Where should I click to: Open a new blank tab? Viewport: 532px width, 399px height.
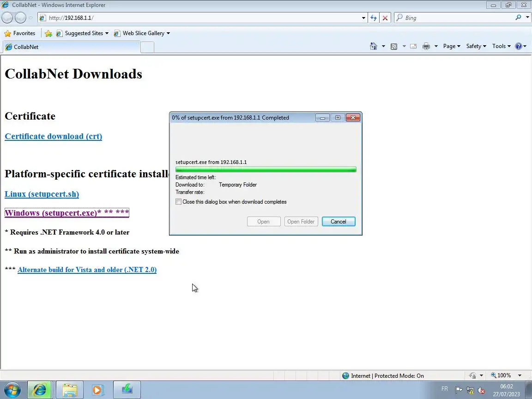click(147, 47)
